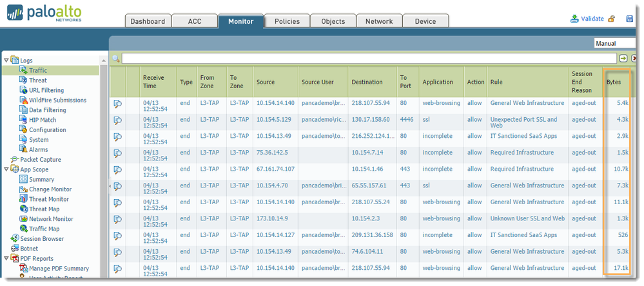Open App Scope Summary
Viewport: 644px width, 286px height.
pos(41,179)
